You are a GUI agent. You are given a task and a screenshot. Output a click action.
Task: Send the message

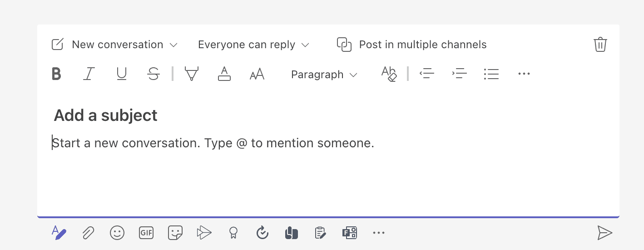click(x=604, y=233)
